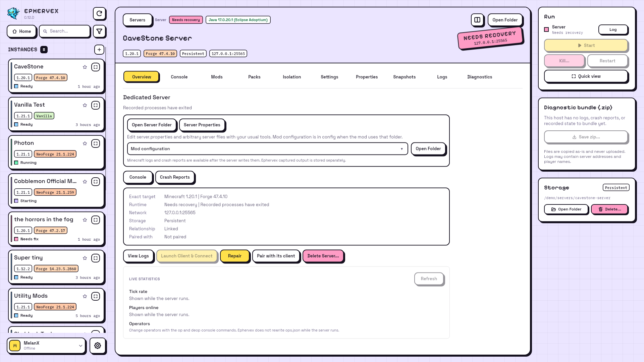Switch to the Mods tab
The width and height of the screenshot is (644, 362).
coord(217,77)
